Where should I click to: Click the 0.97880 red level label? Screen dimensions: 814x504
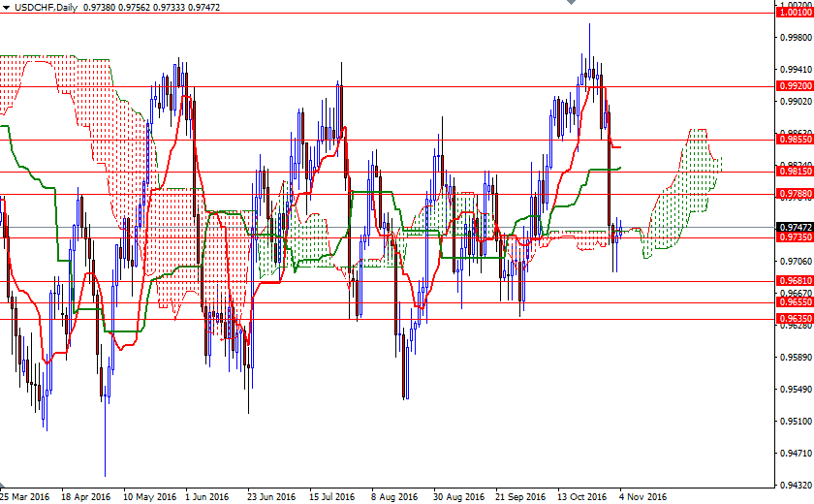tap(795, 194)
